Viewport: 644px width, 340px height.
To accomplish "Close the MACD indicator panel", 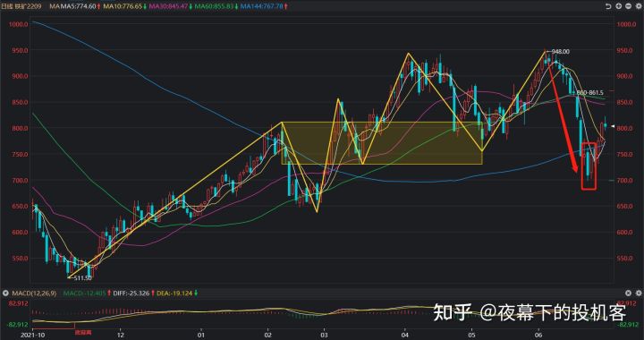I will pos(628,293).
